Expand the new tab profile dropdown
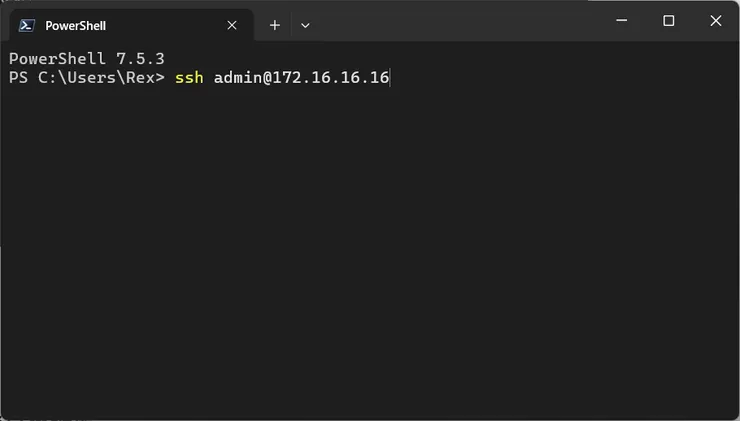The image size is (740, 421). pyautogui.click(x=305, y=25)
